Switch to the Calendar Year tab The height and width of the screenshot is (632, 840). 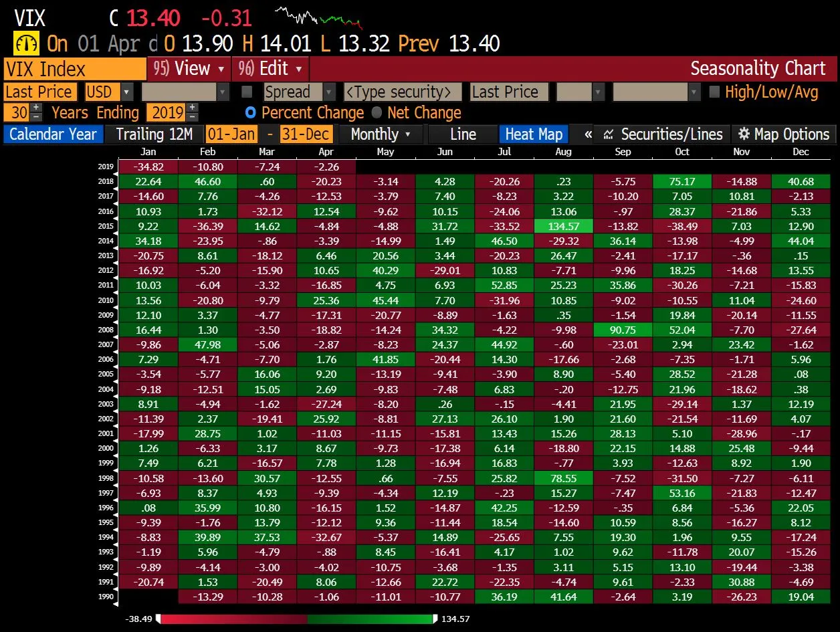tap(54, 134)
